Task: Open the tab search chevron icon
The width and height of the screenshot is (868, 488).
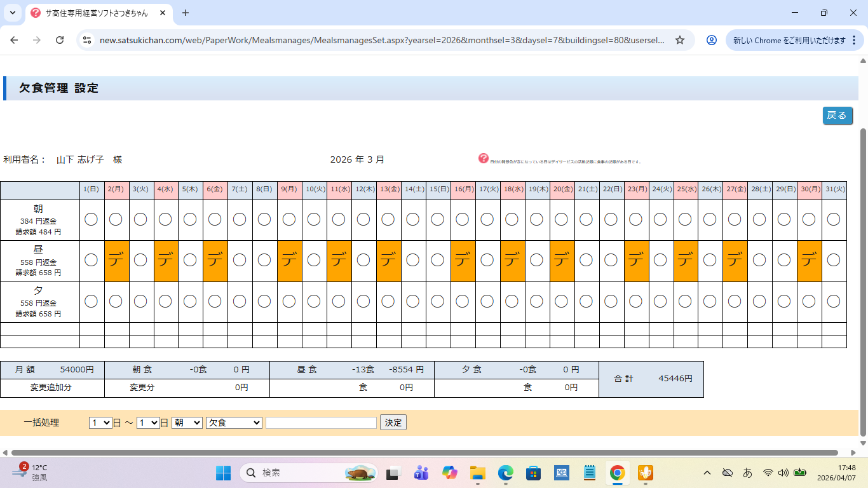Action: pos(12,13)
